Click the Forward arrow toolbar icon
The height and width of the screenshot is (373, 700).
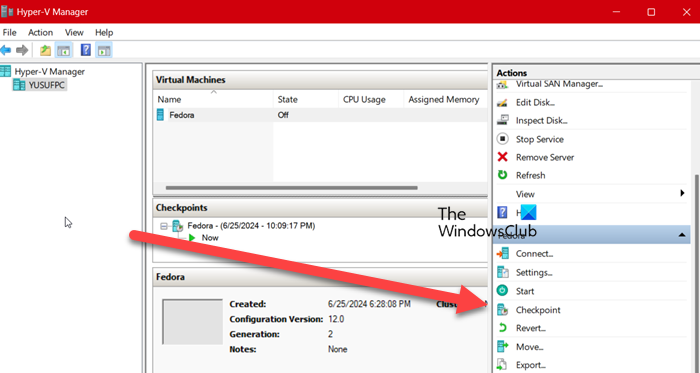[22, 50]
